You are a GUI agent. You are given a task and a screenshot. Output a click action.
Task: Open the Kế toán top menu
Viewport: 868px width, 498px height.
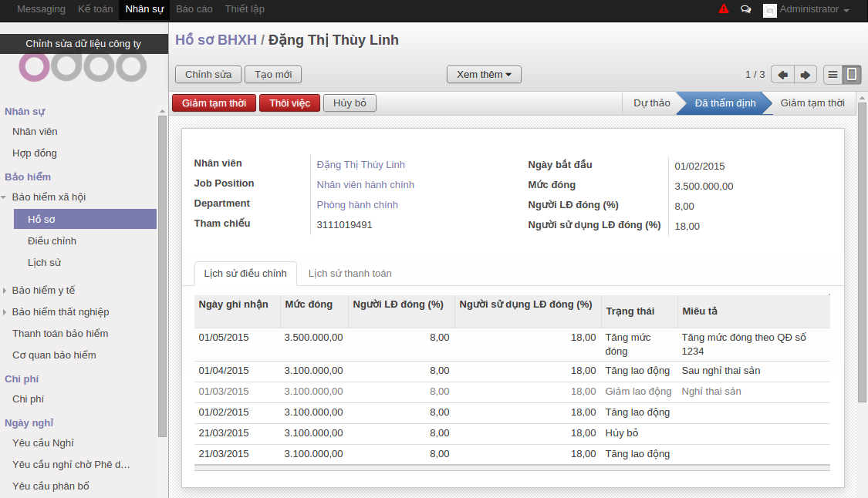[95, 9]
